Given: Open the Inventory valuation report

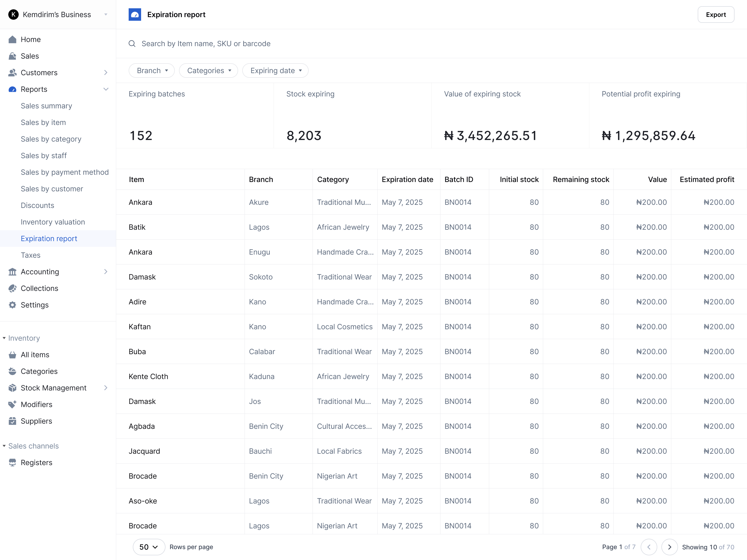Looking at the screenshot, I should [x=53, y=222].
